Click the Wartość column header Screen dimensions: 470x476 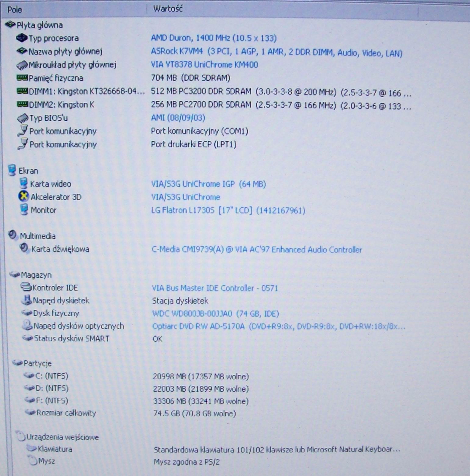(168, 9)
